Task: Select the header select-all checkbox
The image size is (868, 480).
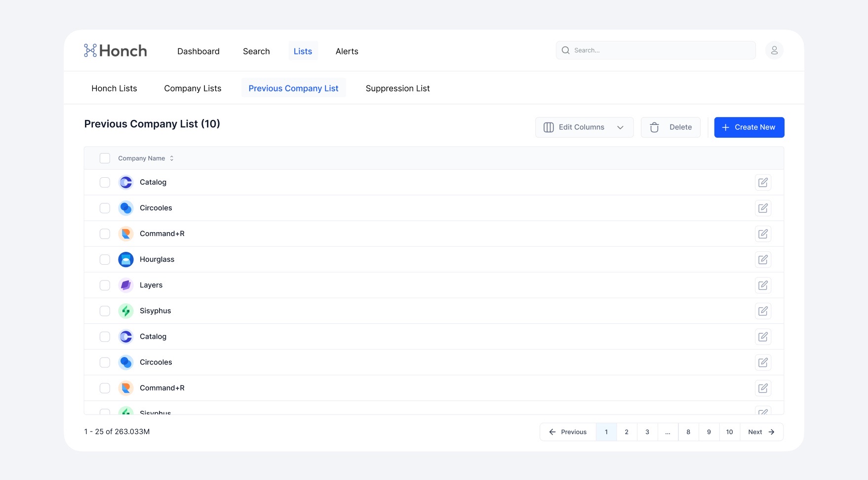Action: coord(105,158)
